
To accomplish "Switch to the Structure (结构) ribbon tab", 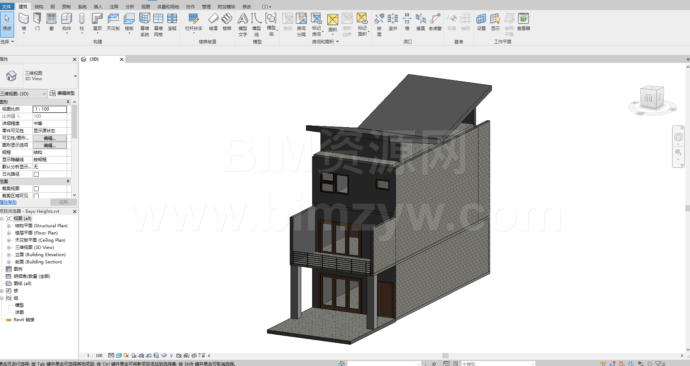I will point(39,7).
